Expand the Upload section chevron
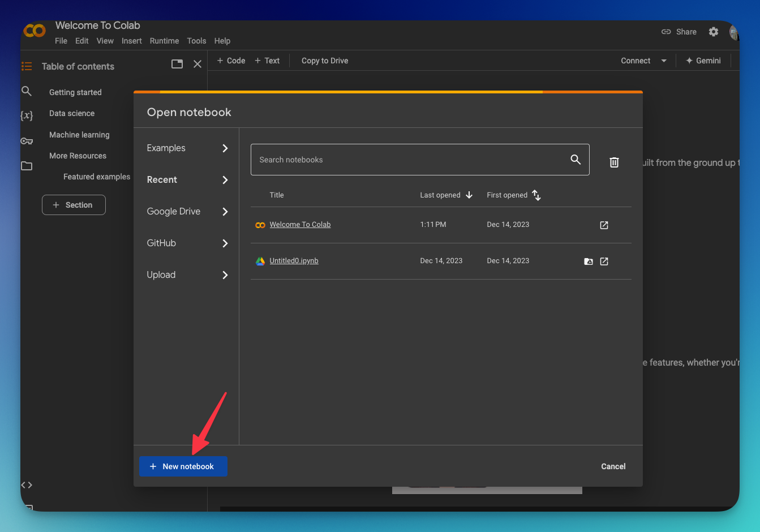 pyautogui.click(x=225, y=275)
